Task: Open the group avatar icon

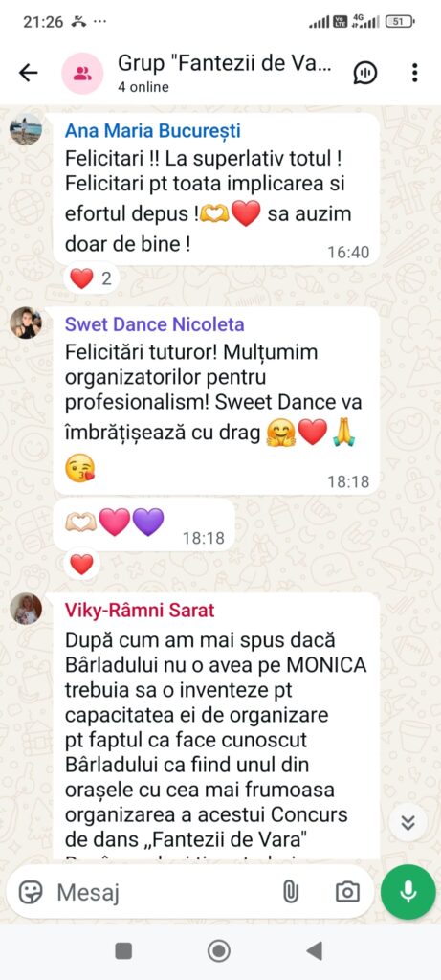Action: 82,73
